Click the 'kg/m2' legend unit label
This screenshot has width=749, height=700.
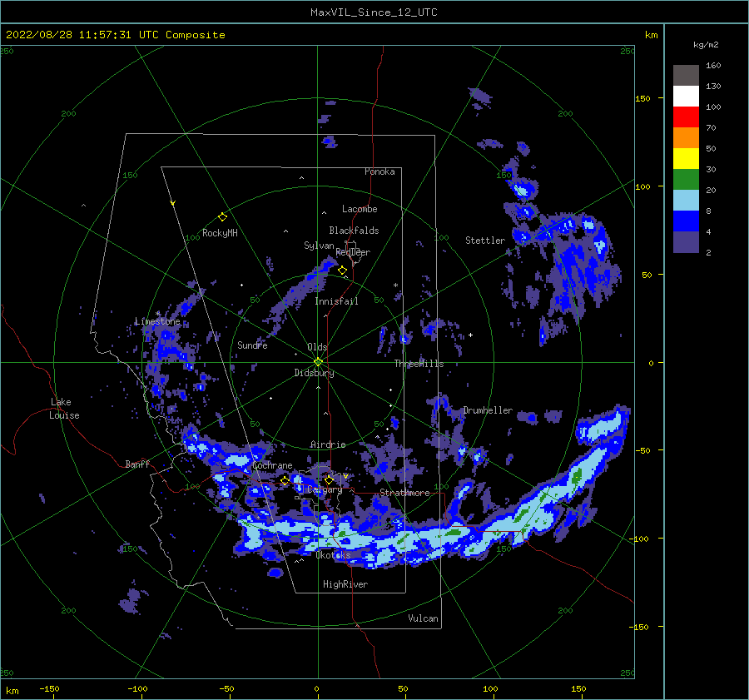point(706,45)
